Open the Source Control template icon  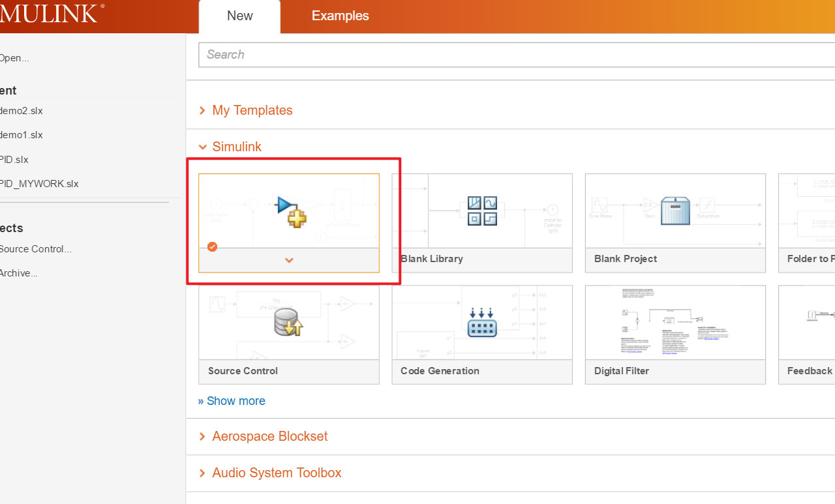tap(289, 322)
